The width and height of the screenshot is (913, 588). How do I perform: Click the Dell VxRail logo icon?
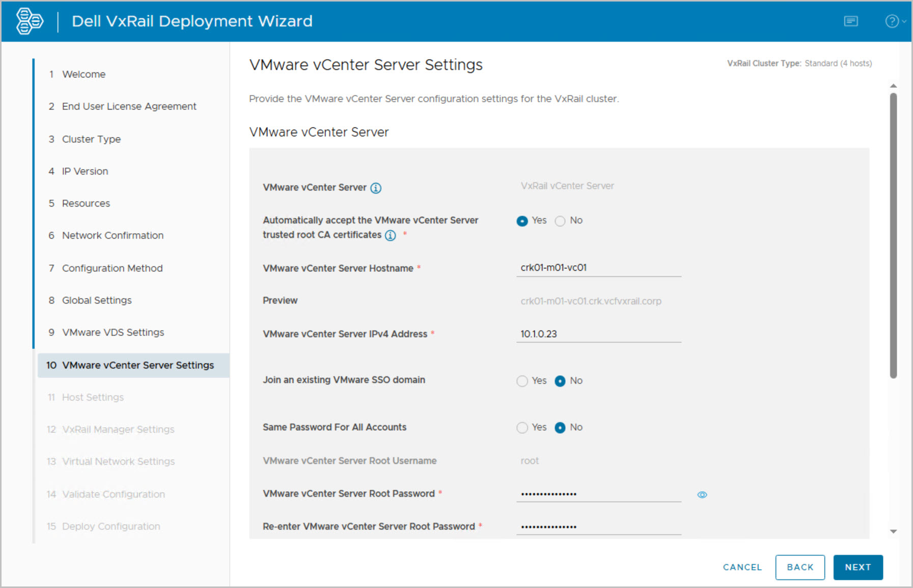click(x=30, y=21)
